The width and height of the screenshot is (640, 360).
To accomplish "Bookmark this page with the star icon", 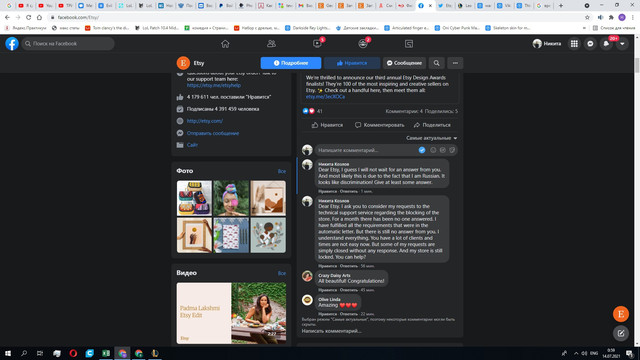I will point(587,17).
